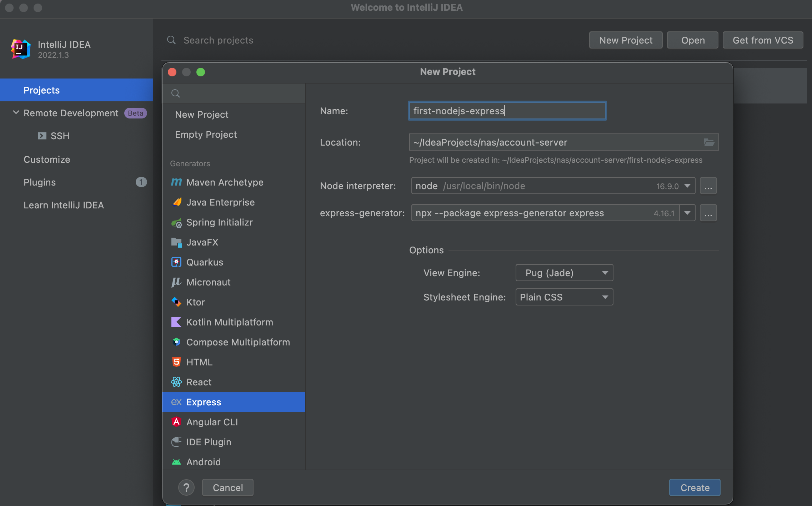Viewport: 812px width, 506px height.
Task: Collapse the Remote Development section
Action: (16, 113)
